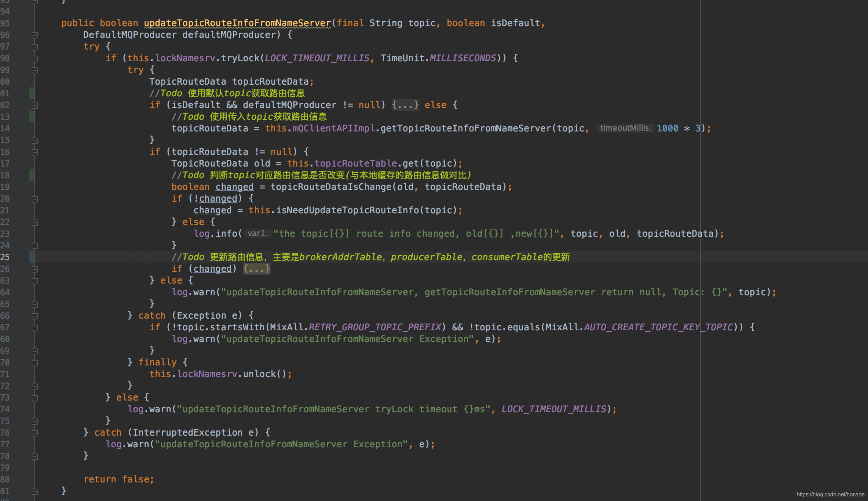
Task: Collapse the outer 'try {' block fold icon
Action: [35, 47]
